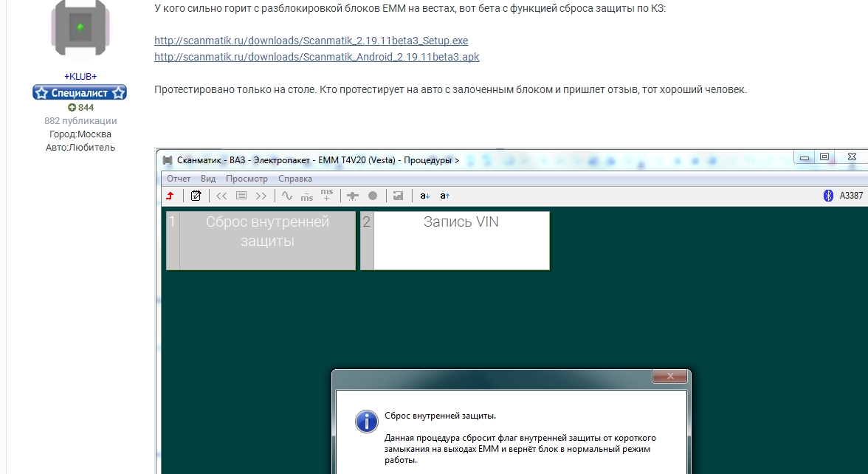The width and height of the screenshot is (868, 474).
Task: Open the Отчет menu
Action: (x=179, y=179)
